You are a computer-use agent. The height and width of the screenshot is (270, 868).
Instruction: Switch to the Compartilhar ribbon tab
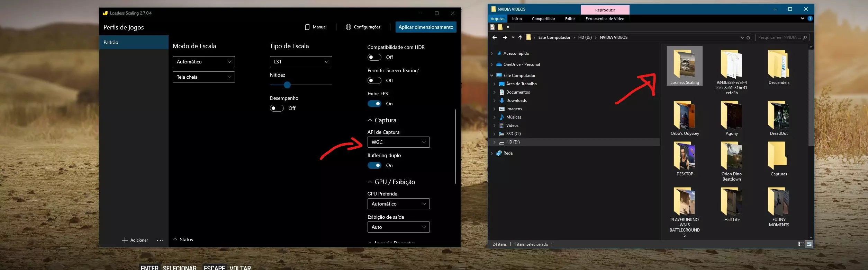(543, 19)
